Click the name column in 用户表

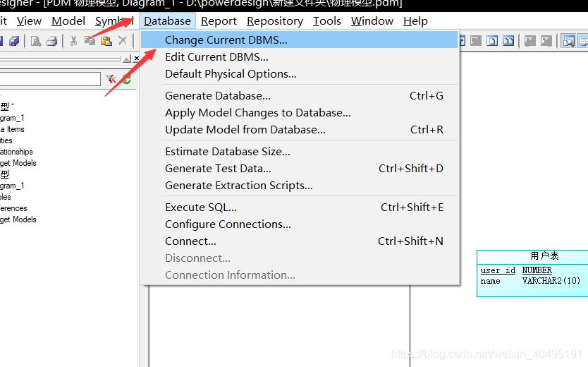[x=490, y=281]
